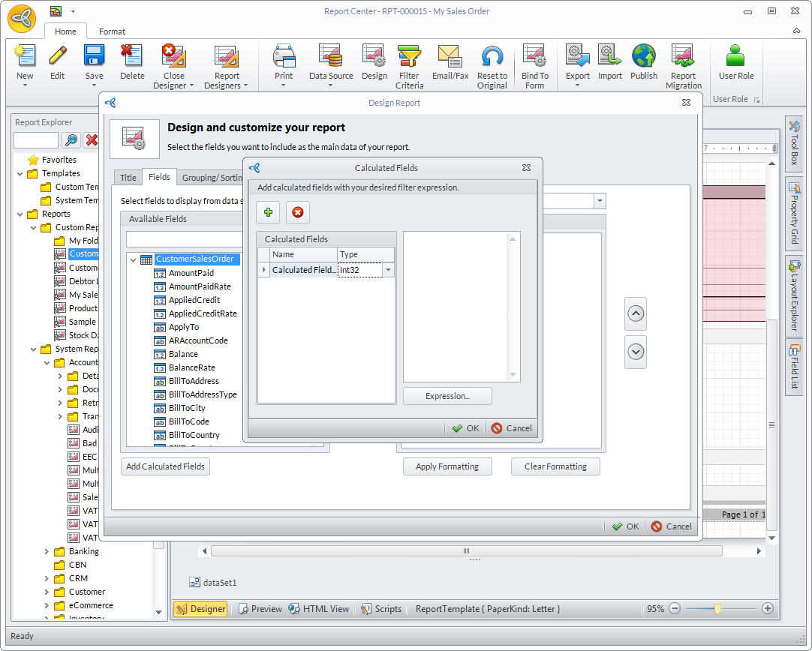Click the Email/Fax envelope icon

point(450,57)
